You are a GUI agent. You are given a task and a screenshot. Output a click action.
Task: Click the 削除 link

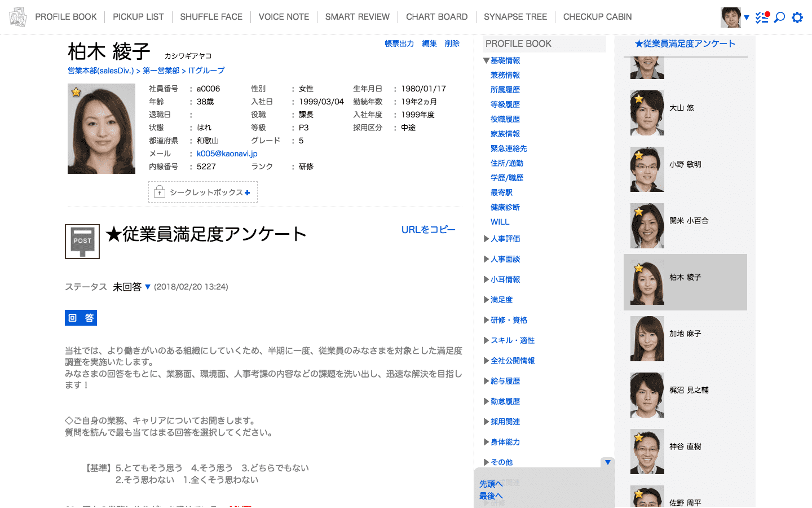(x=452, y=43)
